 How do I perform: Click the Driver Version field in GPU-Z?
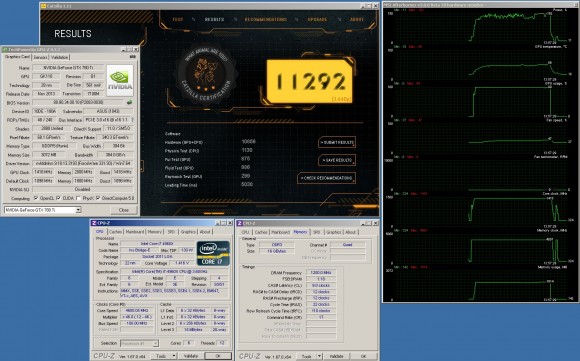coord(83,163)
